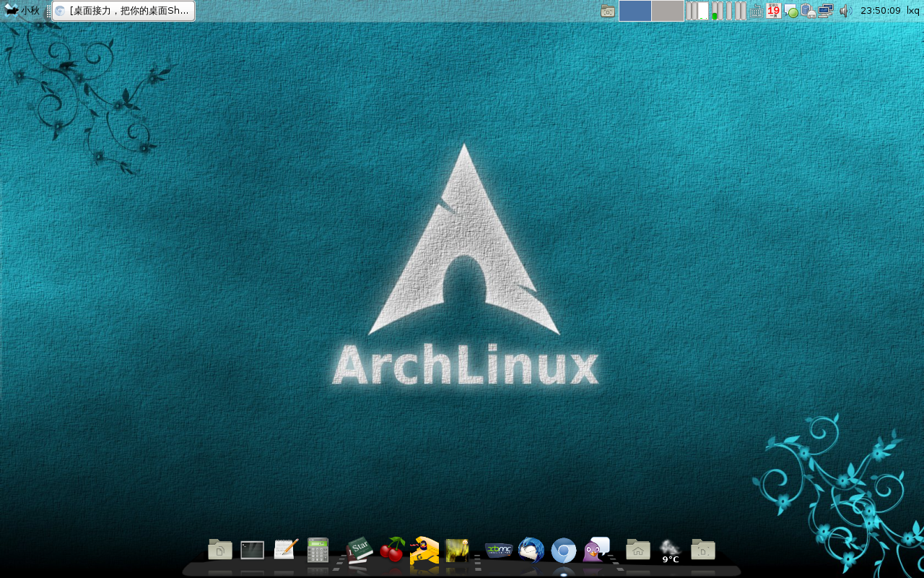Open the network connection tray icon
The height and width of the screenshot is (578, 924).
tap(826, 11)
